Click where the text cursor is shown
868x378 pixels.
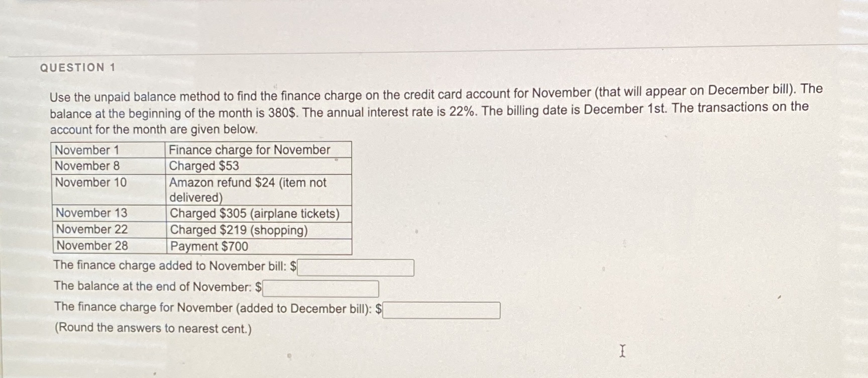pyautogui.click(x=622, y=352)
